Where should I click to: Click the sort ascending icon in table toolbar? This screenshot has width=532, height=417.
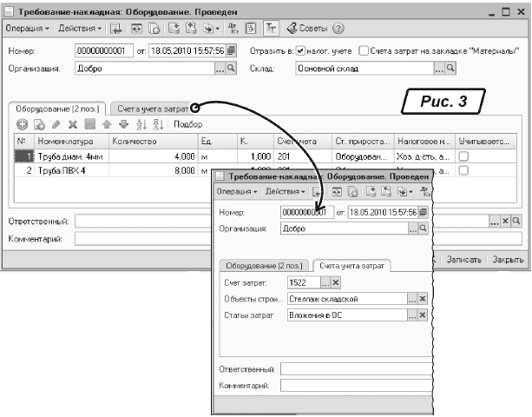(141, 124)
